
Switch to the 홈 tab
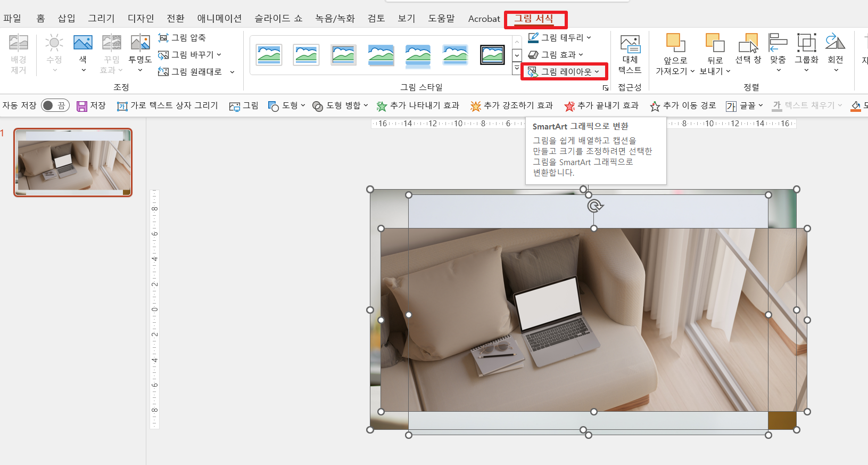40,19
